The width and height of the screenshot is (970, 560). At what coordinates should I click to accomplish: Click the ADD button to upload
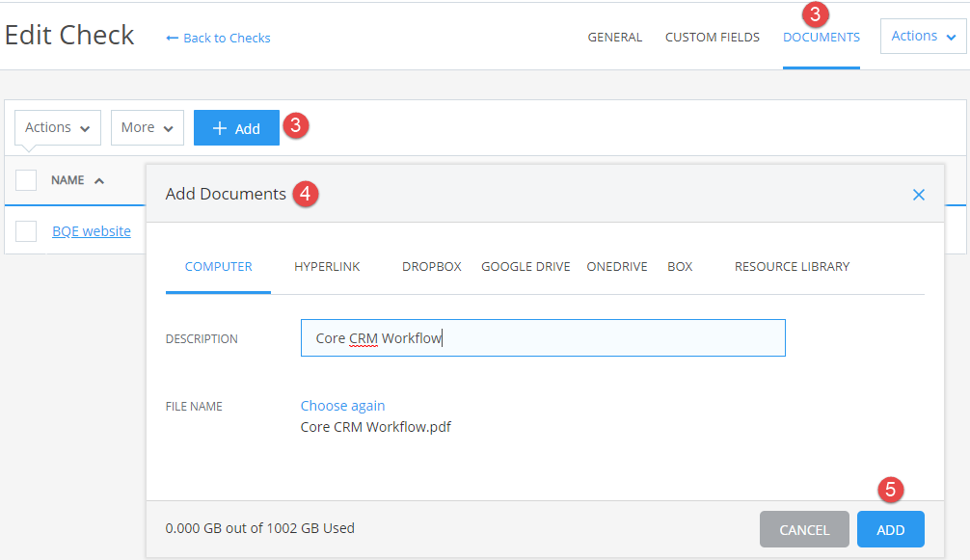pos(890,529)
